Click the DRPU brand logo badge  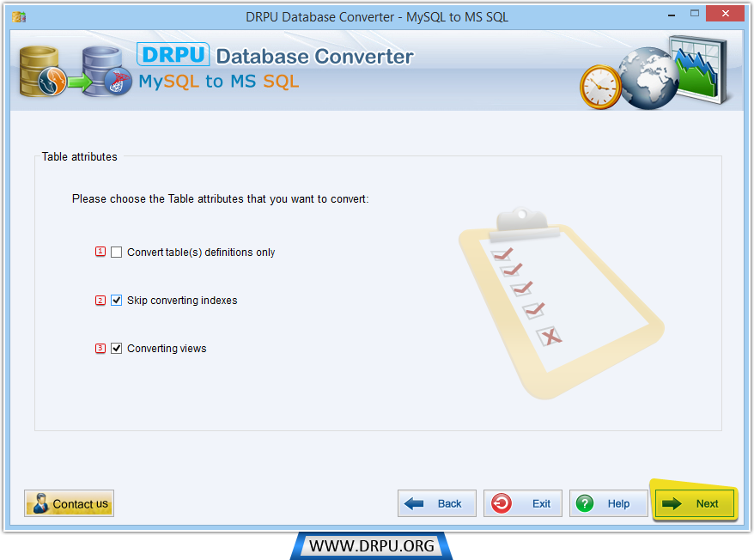173,54
